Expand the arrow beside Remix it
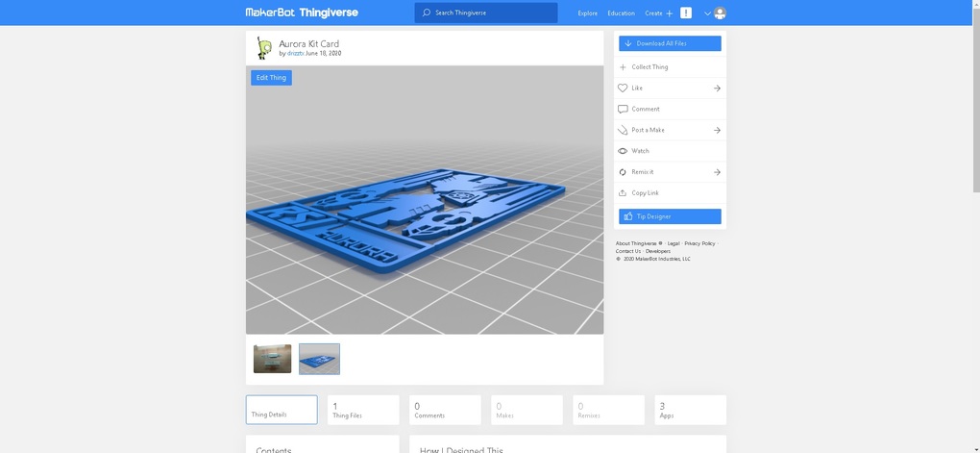Viewport: 980px width, 453px height. 717,172
